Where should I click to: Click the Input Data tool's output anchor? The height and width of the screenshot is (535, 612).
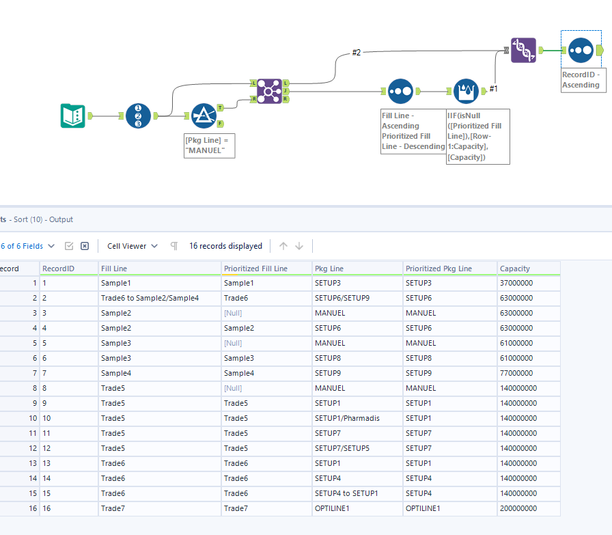pyautogui.click(x=90, y=116)
